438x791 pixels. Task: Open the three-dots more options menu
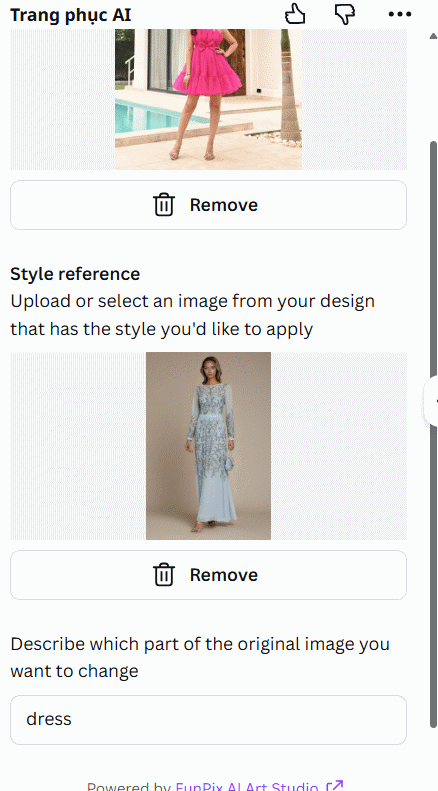coord(400,15)
